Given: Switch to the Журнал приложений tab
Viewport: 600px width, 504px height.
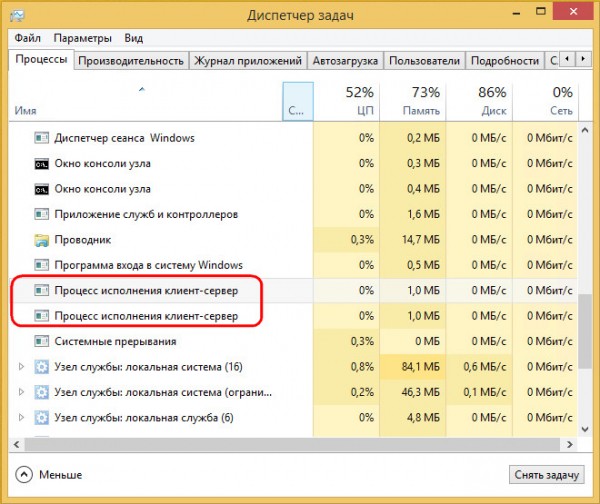Looking at the screenshot, I should [248, 61].
